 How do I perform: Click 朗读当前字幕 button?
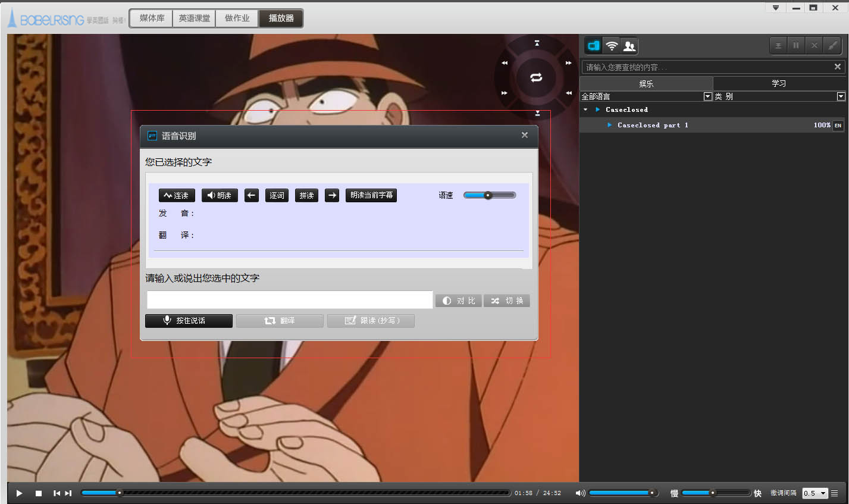[371, 195]
